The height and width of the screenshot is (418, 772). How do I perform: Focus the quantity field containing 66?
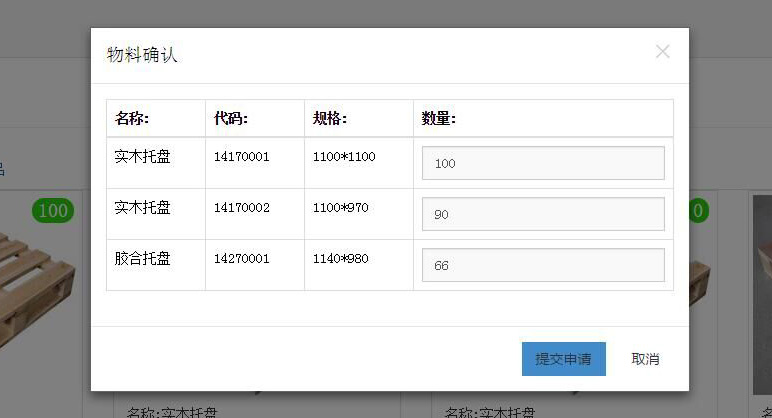(543, 265)
